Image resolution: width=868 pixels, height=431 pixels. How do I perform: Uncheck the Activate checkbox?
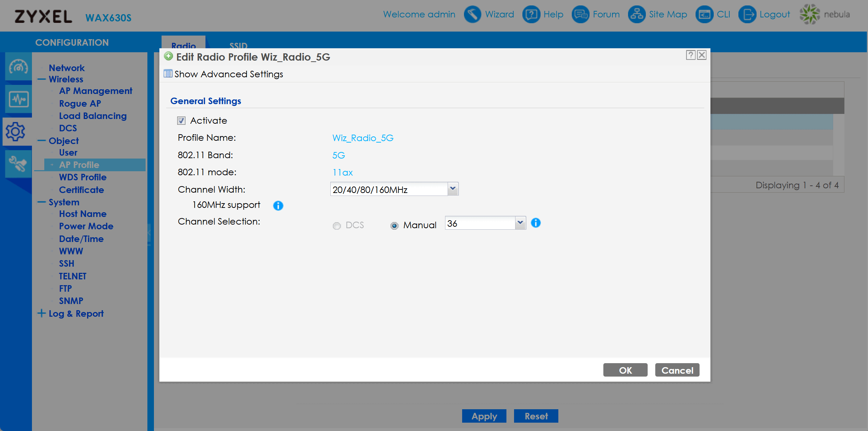click(x=182, y=120)
